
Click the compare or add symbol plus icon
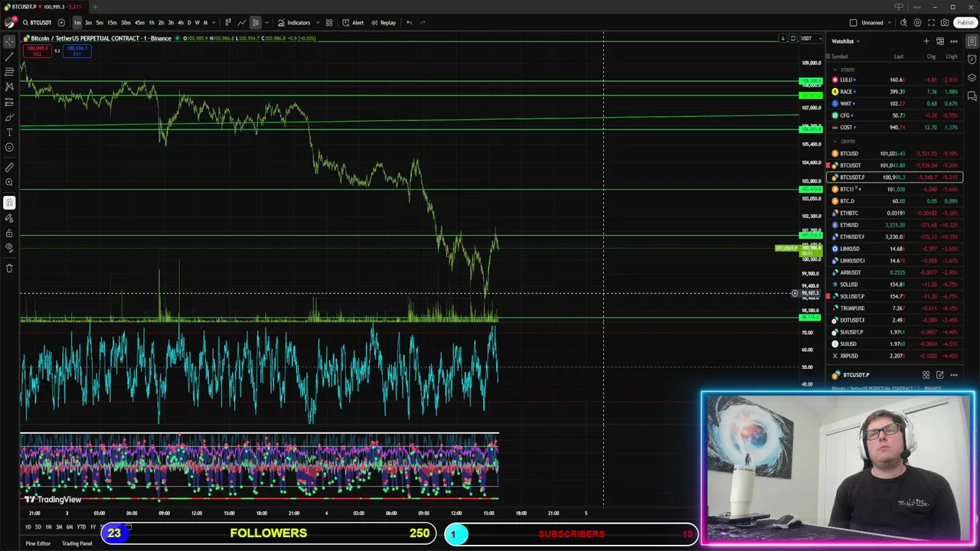[x=61, y=23]
